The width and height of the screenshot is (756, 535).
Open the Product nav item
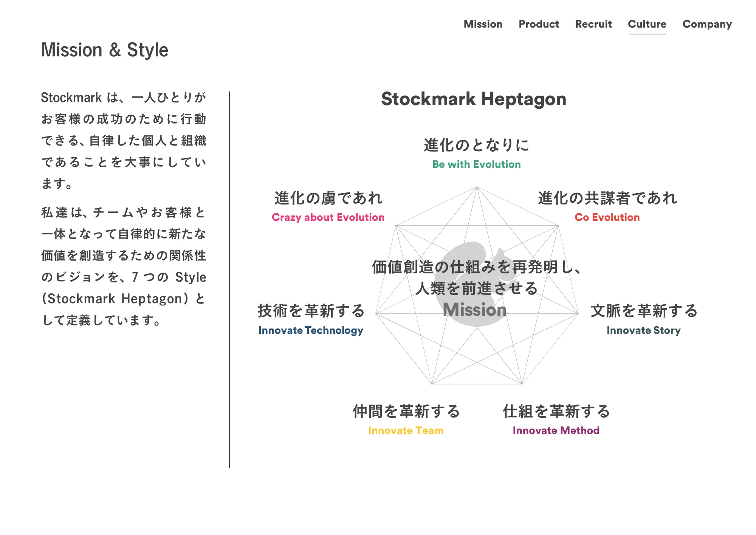pos(539,24)
